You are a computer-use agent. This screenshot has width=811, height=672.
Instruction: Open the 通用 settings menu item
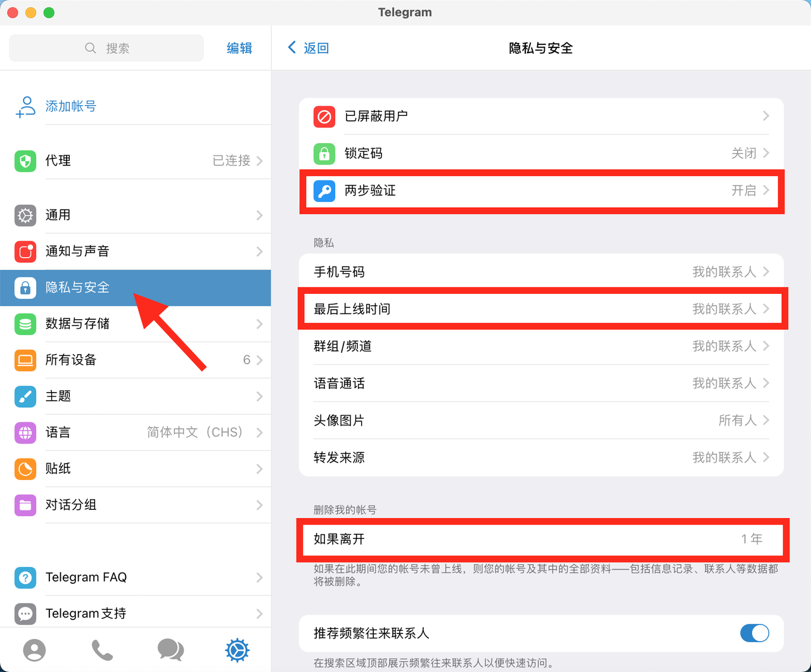click(136, 215)
